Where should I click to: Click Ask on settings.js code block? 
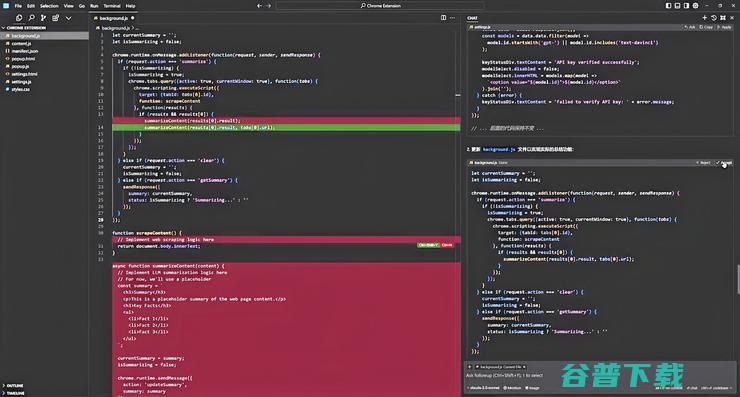[690, 27]
